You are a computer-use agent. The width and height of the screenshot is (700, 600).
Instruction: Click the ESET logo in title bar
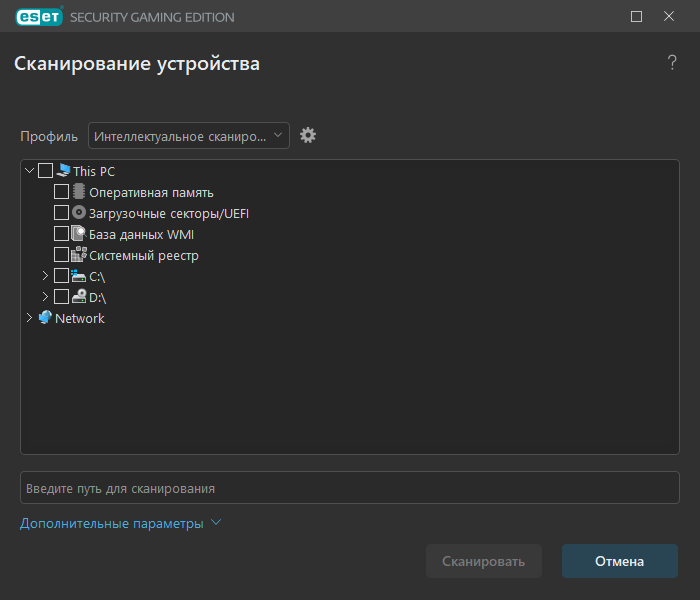39,17
